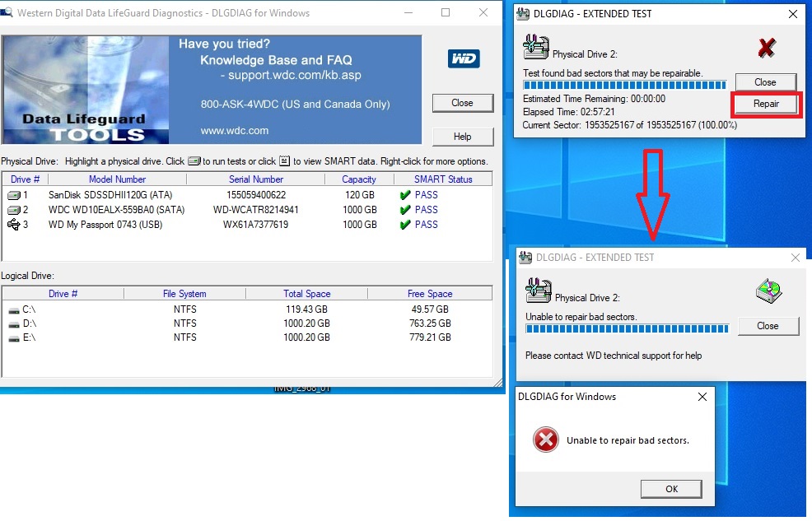812x521 pixels.
Task: Click the red X failure icon in test dialog
Action: 767,48
